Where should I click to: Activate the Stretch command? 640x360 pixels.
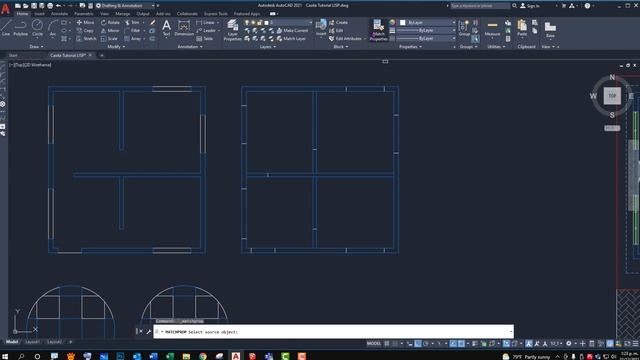coord(86,39)
